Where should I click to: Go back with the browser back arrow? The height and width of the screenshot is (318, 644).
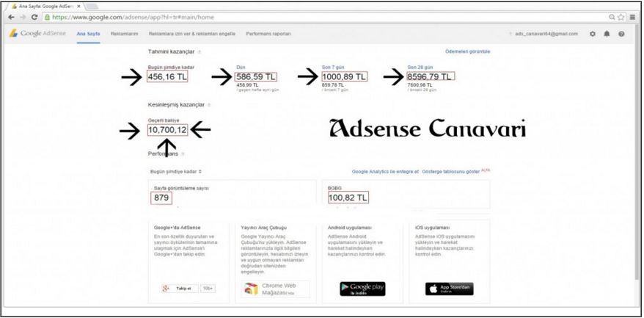pos(12,18)
